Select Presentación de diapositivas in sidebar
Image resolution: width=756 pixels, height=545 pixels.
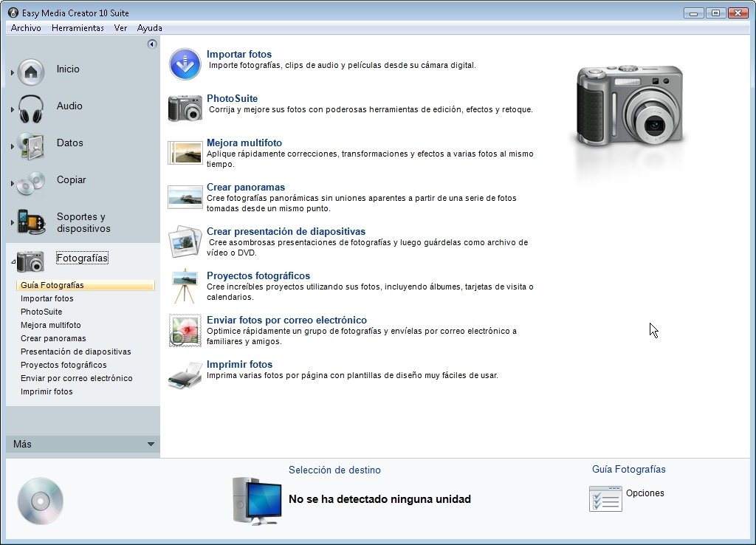76,352
